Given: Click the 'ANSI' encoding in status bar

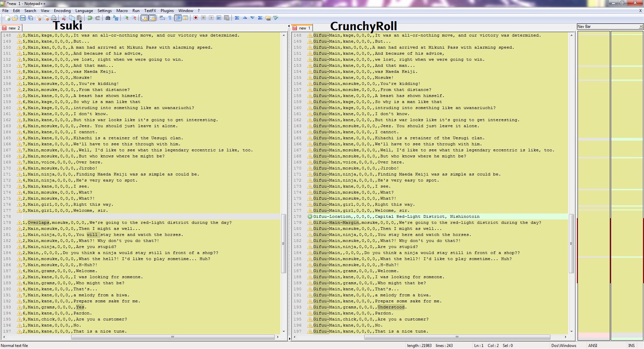Looking at the screenshot, I should (593, 346).
